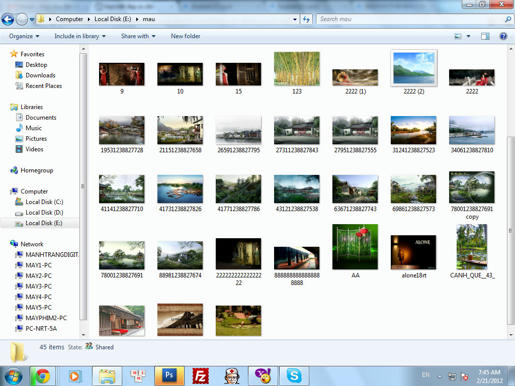The height and width of the screenshot is (386, 515).
Task: Open Google Chrome from the taskbar
Action: click(43, 376)
